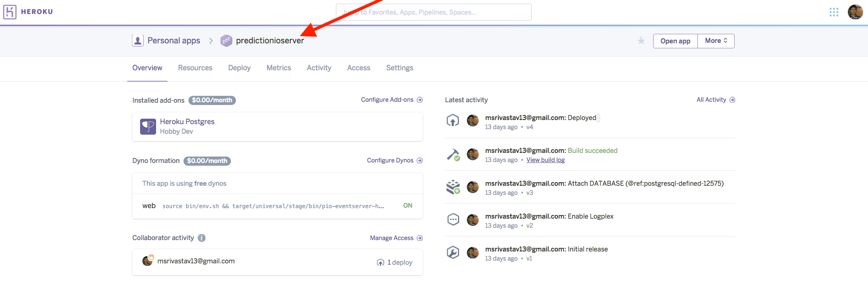This screenshot has height=288, width=868.
Task: Click the avatar on the Initial release row
Action: pos(473,252)
